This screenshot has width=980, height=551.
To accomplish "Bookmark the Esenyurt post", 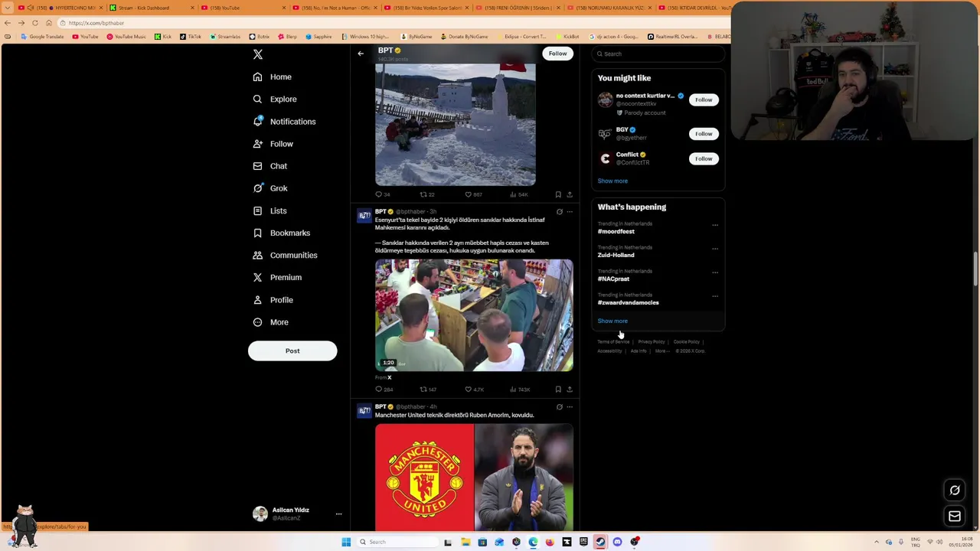I will [558, 390].
